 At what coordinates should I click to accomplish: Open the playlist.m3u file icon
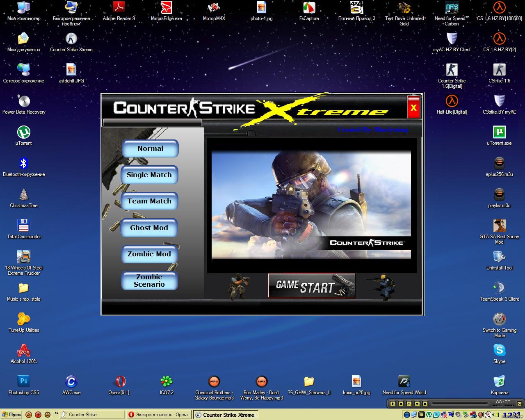[x=500, y=198]
